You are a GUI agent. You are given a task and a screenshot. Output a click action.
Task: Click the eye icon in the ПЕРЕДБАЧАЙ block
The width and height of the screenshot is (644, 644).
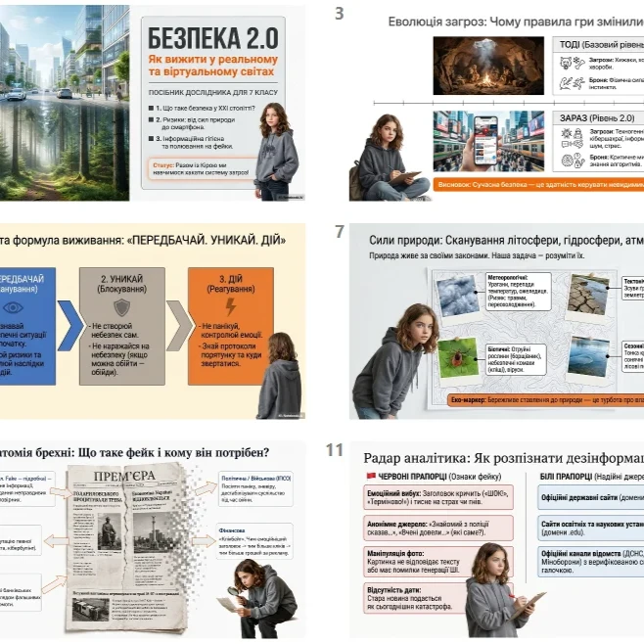click(x=13, y=307)
